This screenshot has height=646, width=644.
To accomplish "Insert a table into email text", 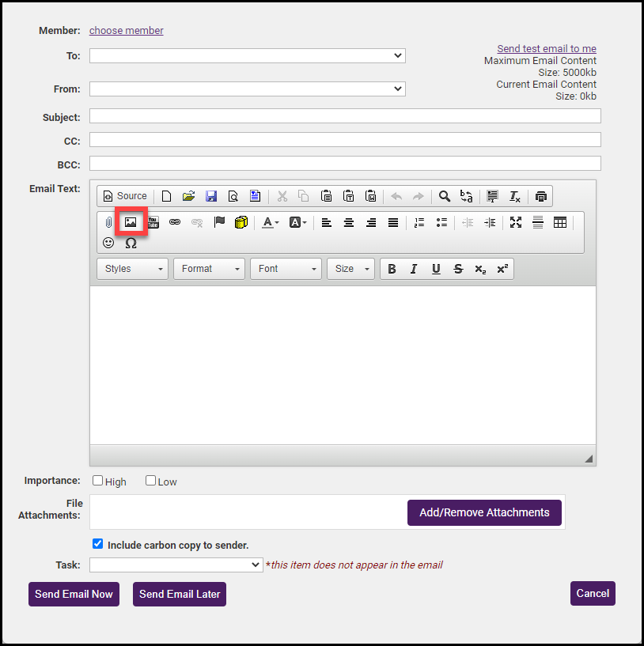I will tap(560, 222).
